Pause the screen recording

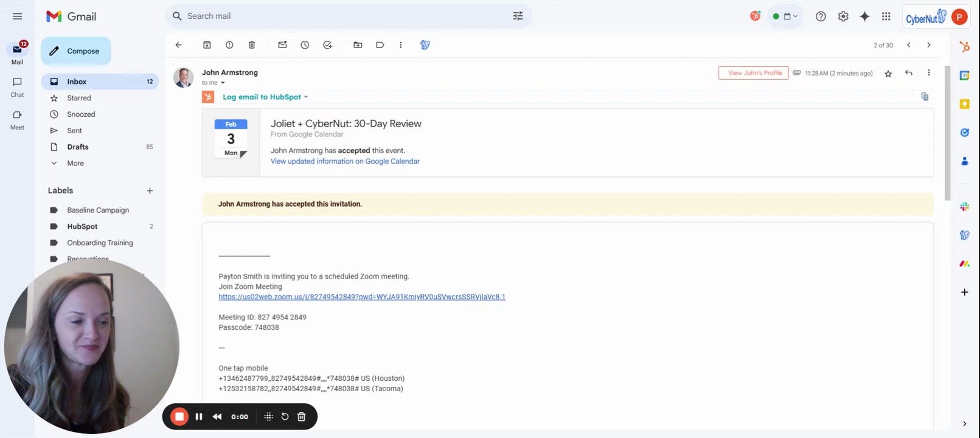[x=199, y=417]
